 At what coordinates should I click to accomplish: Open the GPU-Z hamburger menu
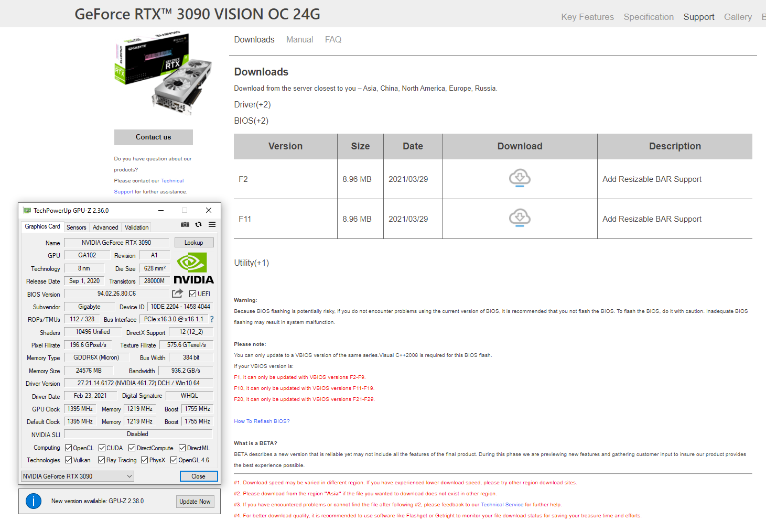pyautogui.click(x=212, y=224)
